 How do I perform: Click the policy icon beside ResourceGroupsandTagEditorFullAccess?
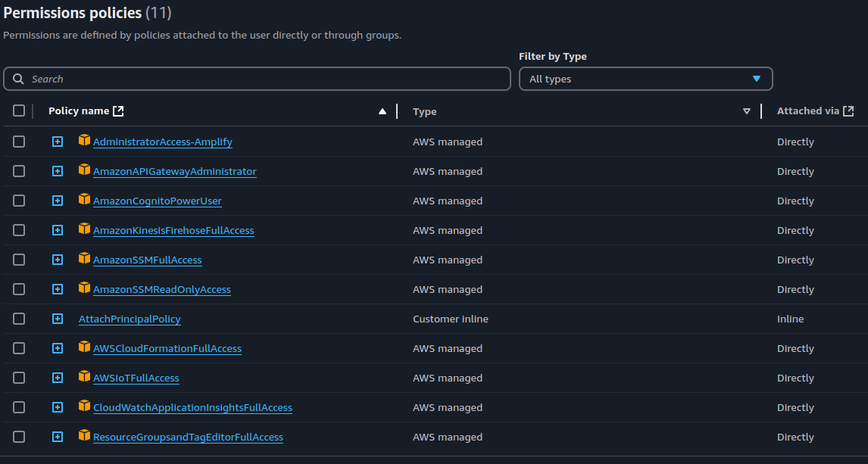tap(84, 436)
